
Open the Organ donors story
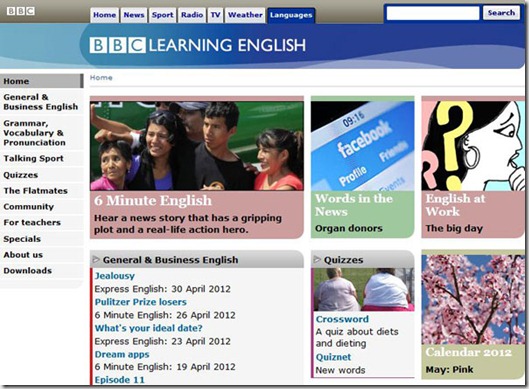[x=349, y=228]
